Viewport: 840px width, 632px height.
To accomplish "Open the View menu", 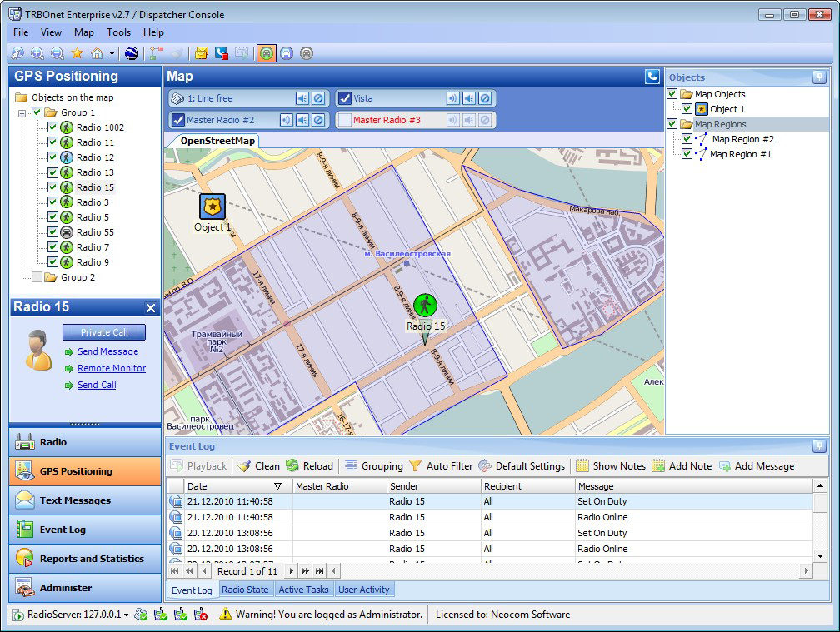I will (51, 32).
